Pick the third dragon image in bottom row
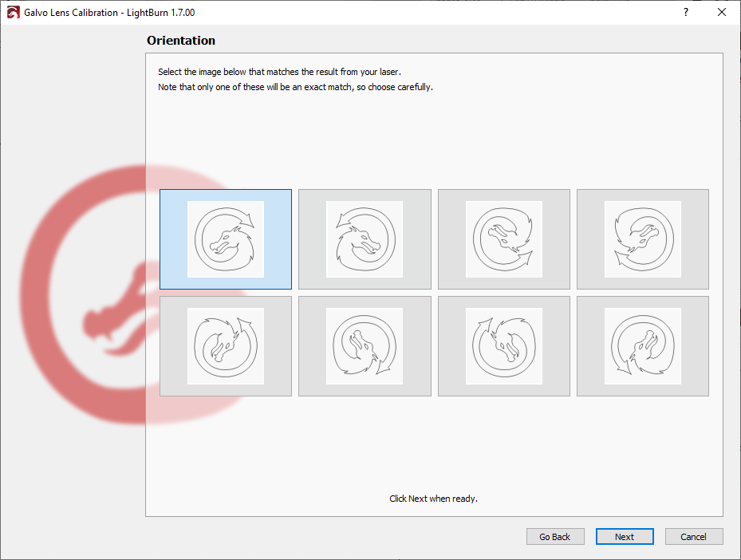The width and height of the screenshot is (741, 560). (504, 346)
